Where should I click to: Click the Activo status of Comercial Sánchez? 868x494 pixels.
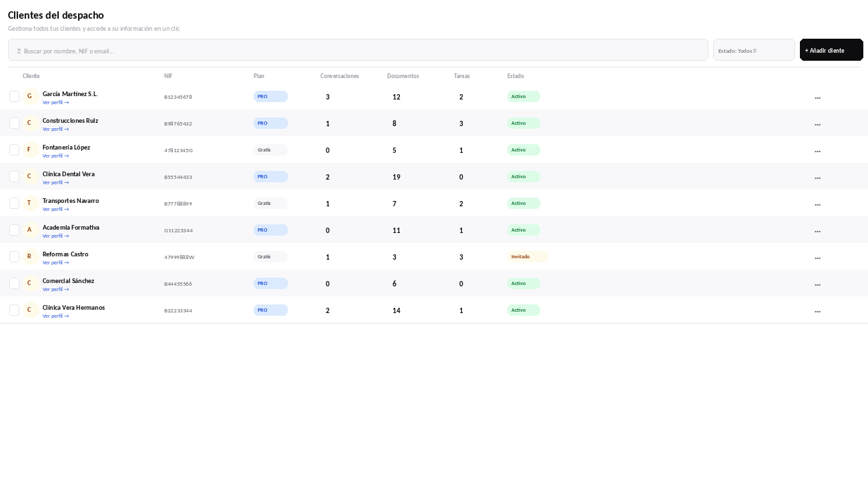tap(523, 284)
